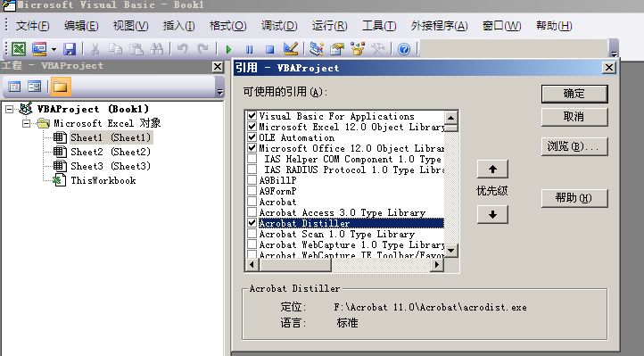Image resolution: width=644 pixels, height=356 pixels.
Task: Toggle Folders icon in project panel
Action: coord(61,87)
